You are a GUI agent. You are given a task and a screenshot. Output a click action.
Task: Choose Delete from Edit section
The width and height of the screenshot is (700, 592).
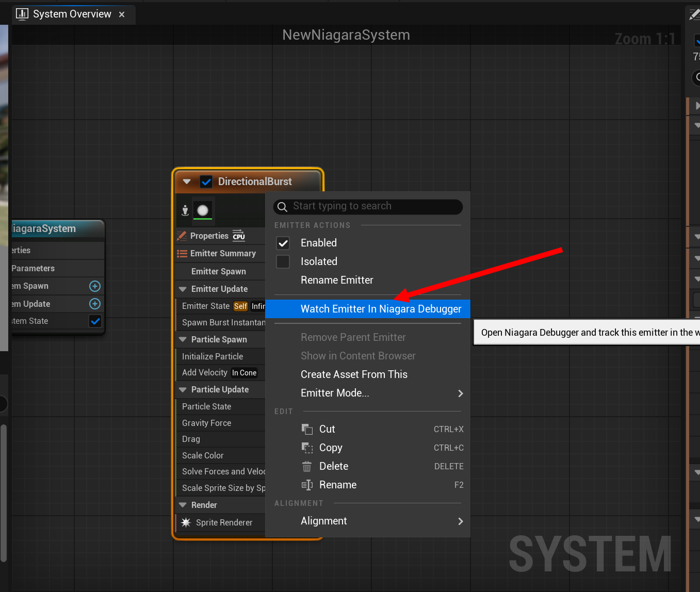pyautogui.click(x=368, y=466)
